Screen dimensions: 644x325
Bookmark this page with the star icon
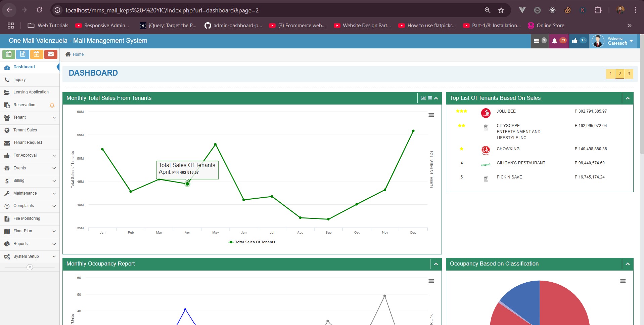(x=501, y=10)
